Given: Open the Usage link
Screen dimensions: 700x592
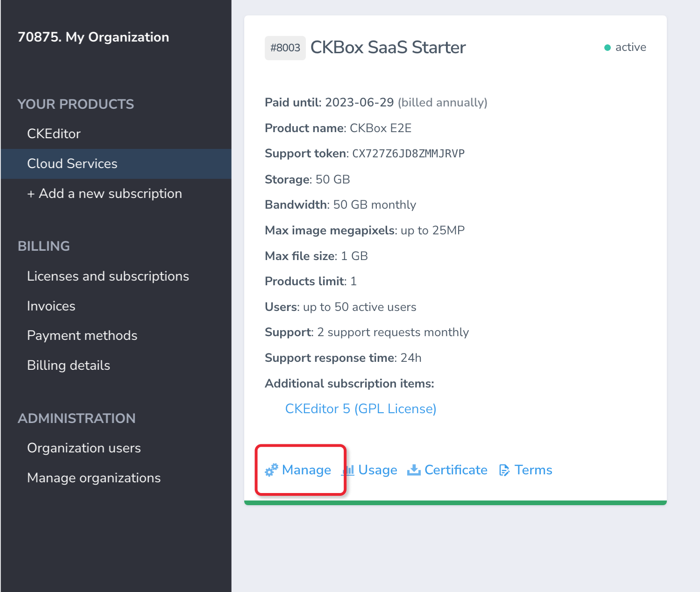Looking at the screenshot, I should (x=370, y=470).
